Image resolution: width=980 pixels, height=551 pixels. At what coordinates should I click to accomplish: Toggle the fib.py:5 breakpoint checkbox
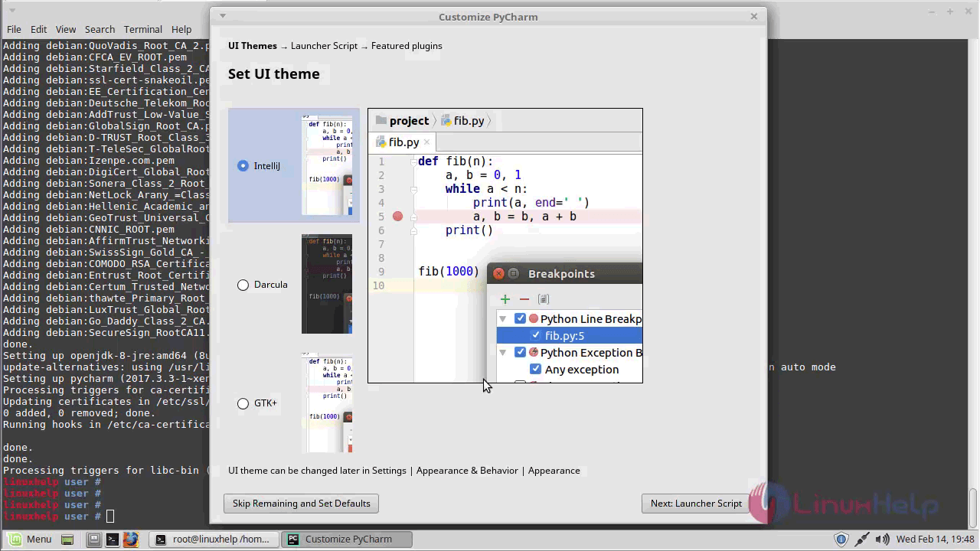click(536, 336)
